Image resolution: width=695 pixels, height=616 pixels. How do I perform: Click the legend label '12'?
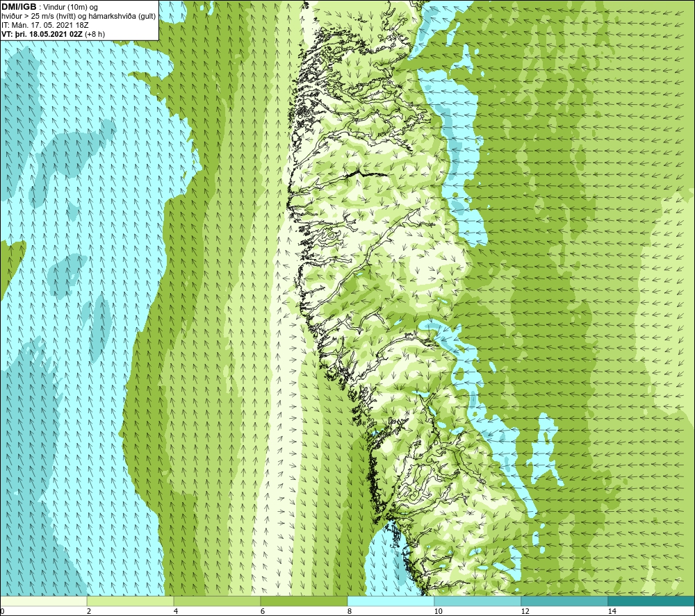(x=525, y=611)
